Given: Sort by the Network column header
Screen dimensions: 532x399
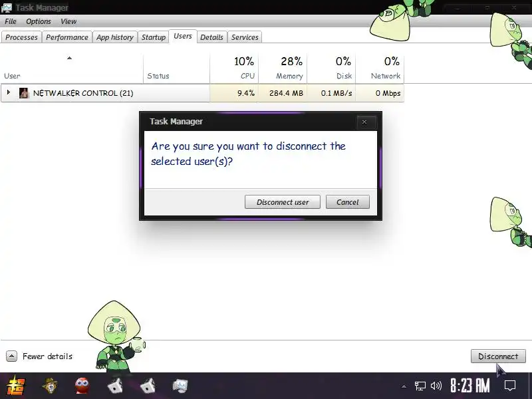Looking at the screenshot, I should [x=380, y=68].
